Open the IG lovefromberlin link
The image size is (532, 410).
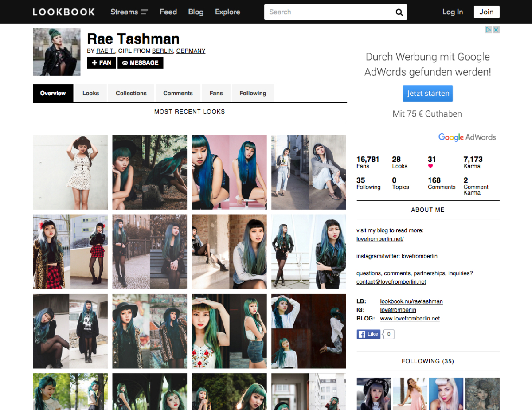[398, 310]
